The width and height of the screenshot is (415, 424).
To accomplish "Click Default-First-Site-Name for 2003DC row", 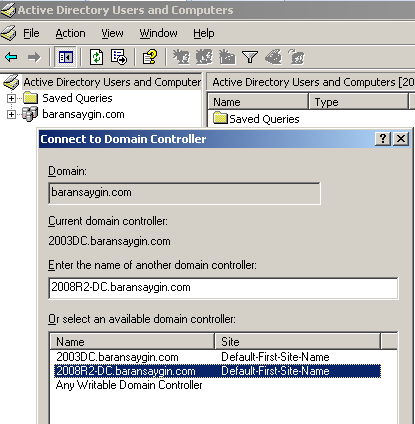I will pyautogui.click(x=275, y=357).
